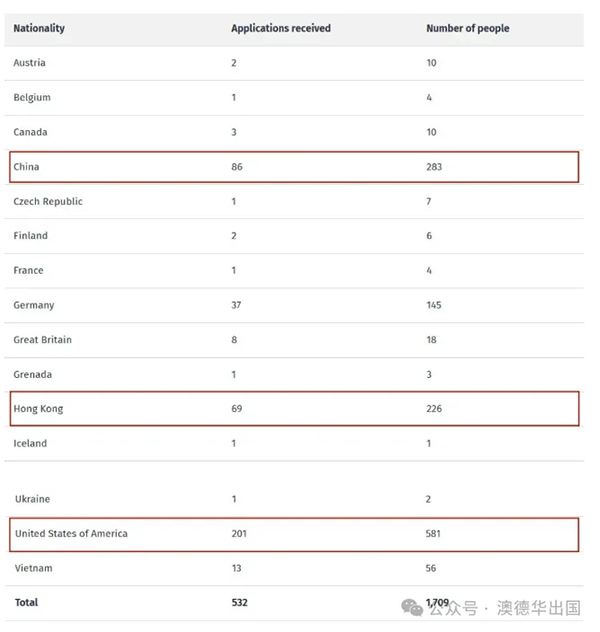Click the Applications received column header
600x632 pixels.
[281, 28]
